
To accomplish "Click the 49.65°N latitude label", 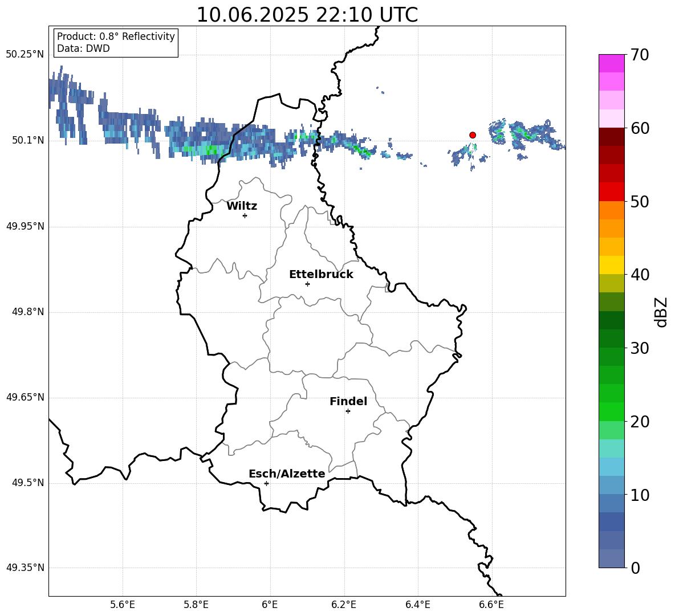I will pyautogui.click(x=25, y=397).
